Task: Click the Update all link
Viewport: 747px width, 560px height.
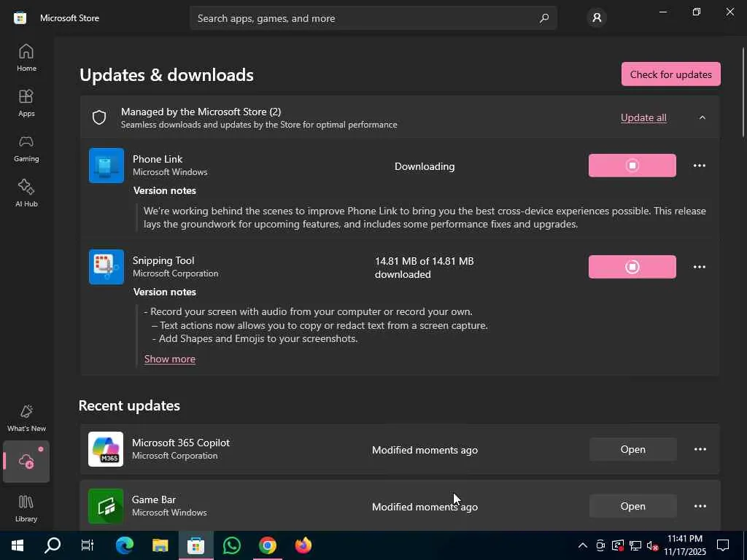Action: pyautogui.click(x=643, y=117)
